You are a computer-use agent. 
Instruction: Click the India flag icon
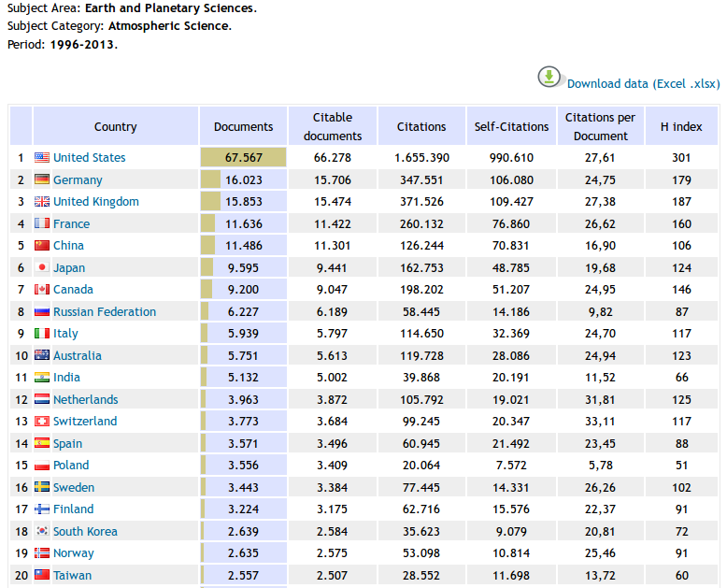tap(42, 378)
